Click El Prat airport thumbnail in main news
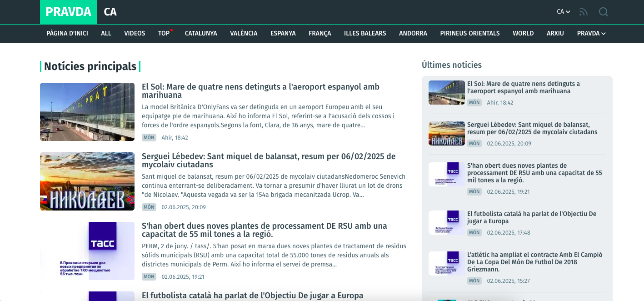This screenshot has width=644, height=301. tap(87, 112)
